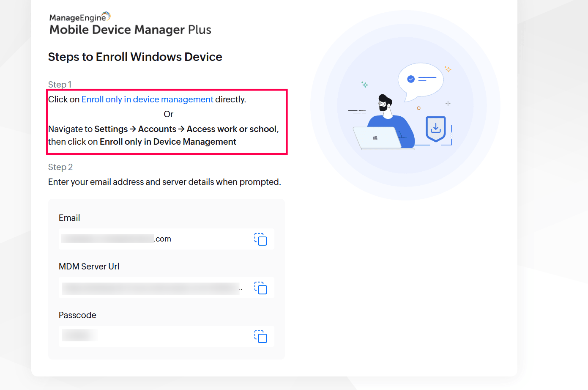
Task: Click the Mobile Device Manager Plus title
Action: point(130,30)
